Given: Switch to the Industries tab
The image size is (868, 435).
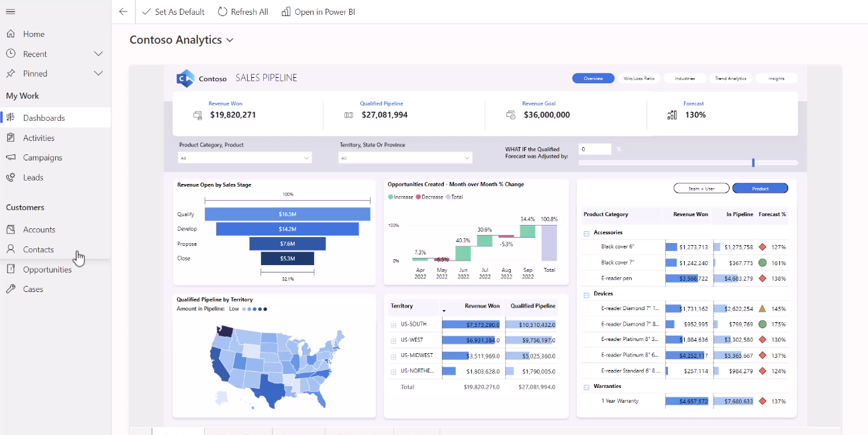Looking at the screenshot, I should [x=685, y=79].
